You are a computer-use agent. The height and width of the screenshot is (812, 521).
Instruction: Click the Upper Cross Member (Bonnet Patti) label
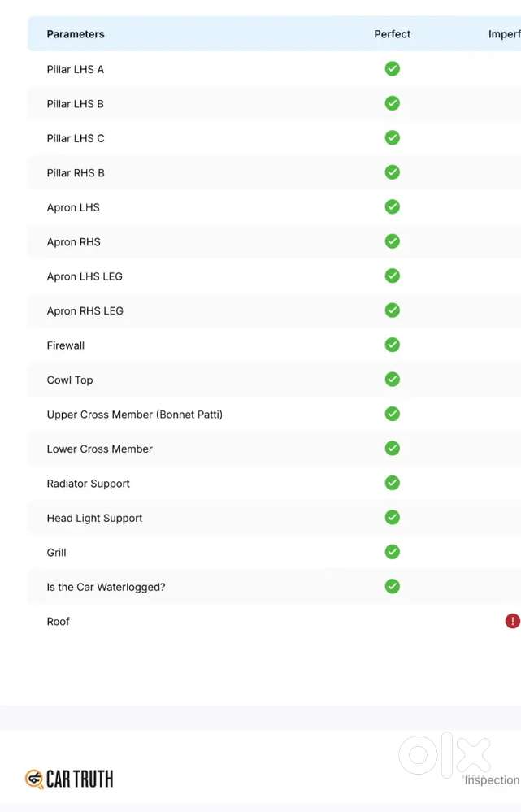coord(135,415)
